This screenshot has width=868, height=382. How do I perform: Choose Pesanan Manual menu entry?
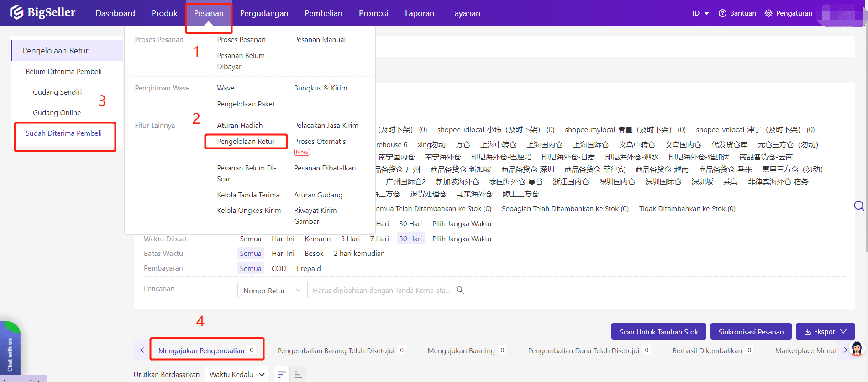320,40
